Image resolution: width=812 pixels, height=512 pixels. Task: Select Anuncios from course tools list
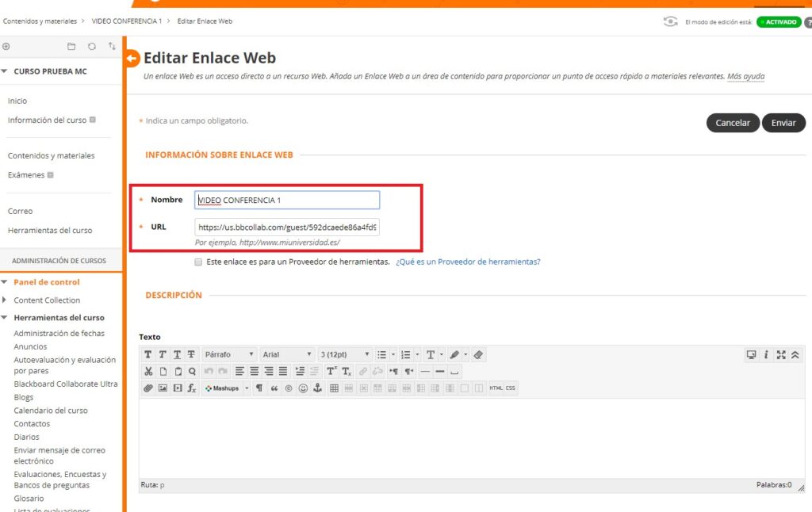(x=30, y=346)
